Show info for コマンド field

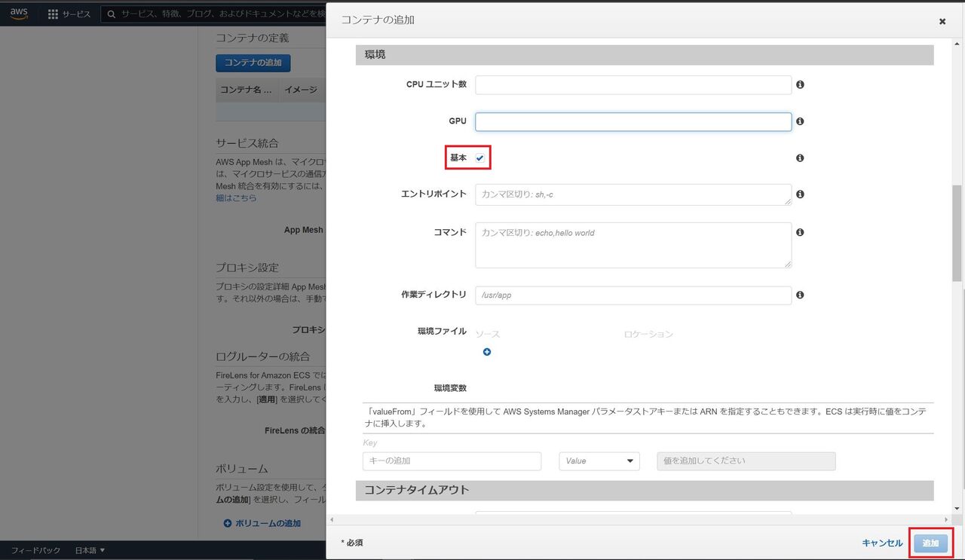coord(800,232)
